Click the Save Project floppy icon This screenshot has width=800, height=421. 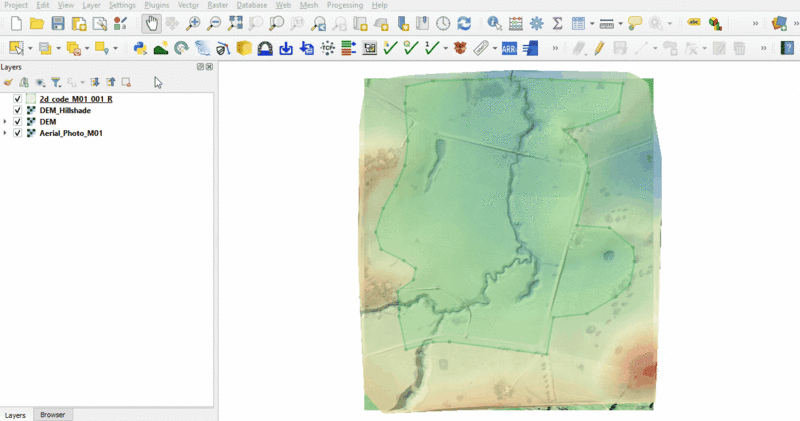(x=58, y=24)
